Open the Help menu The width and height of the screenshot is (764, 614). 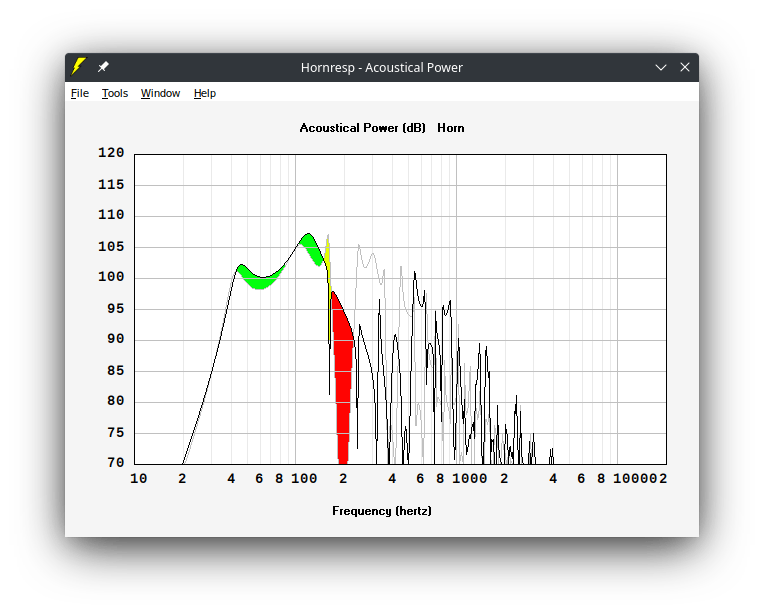(x=205, y=93)
